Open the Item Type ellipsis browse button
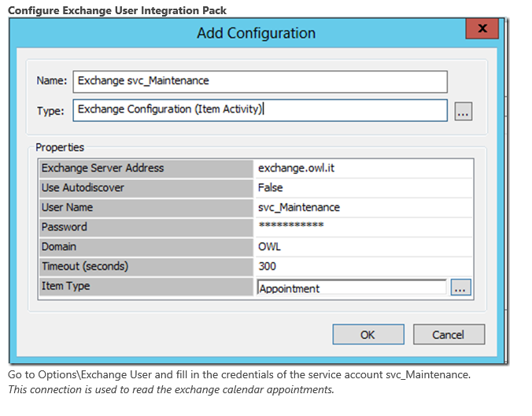Image resolution: width=532 pixels, height=416 pixels. (460, 287)
